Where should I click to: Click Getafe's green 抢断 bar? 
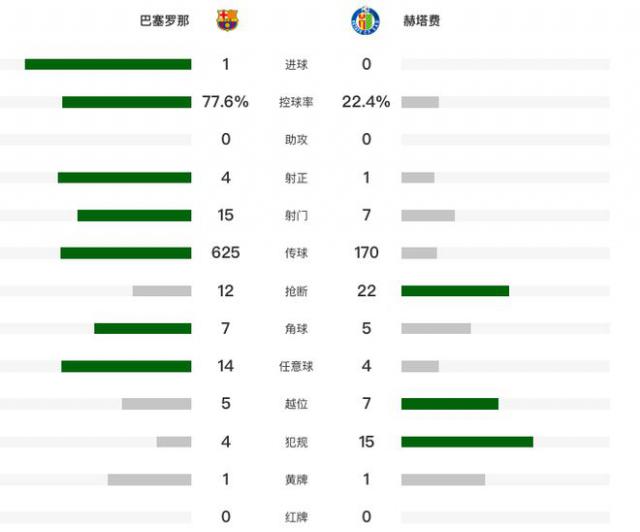coord(455,291)
